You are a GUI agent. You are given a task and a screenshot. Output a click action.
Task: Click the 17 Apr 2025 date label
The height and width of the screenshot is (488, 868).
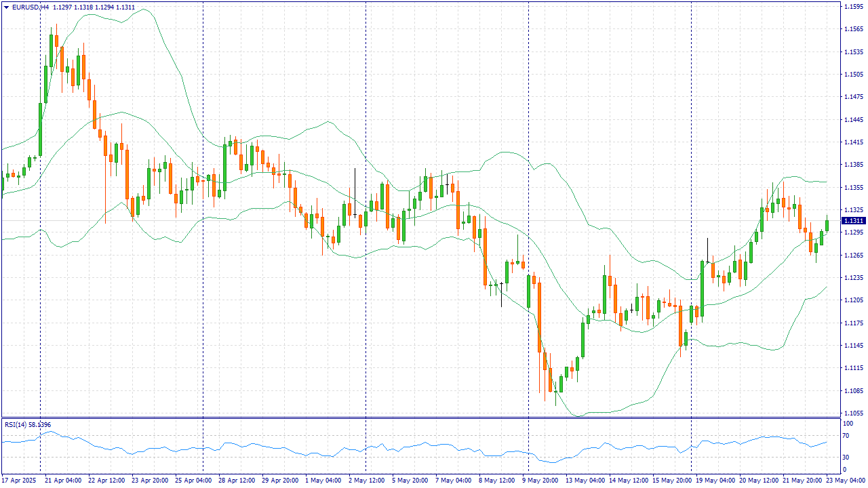coord(18,480)
